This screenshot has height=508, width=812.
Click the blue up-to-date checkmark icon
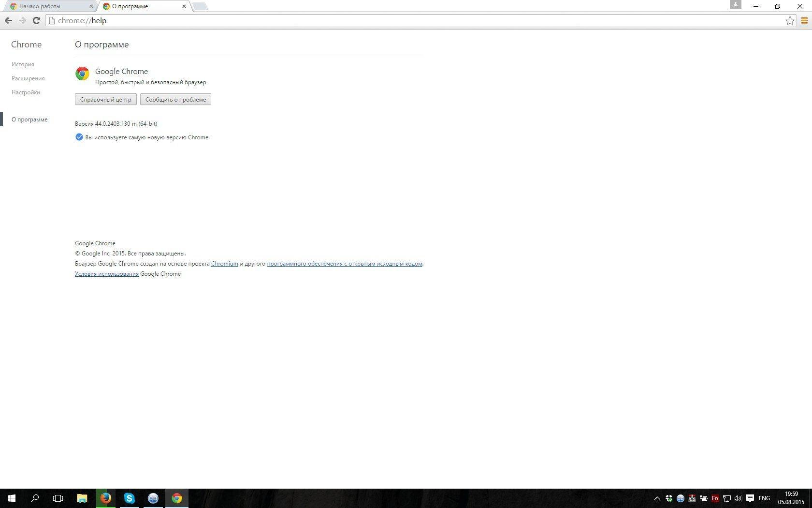coord(79,137)
